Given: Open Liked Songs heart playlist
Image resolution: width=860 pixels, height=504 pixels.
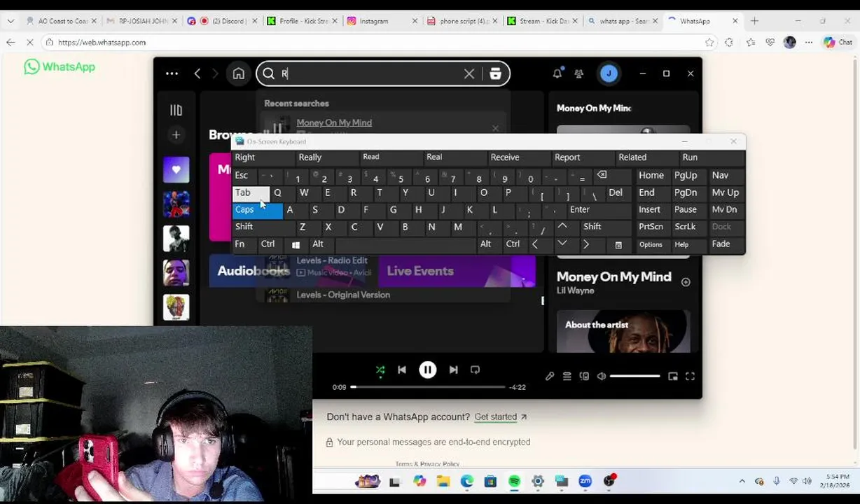Looking at the screenshot, I should (x=176, y=169).
